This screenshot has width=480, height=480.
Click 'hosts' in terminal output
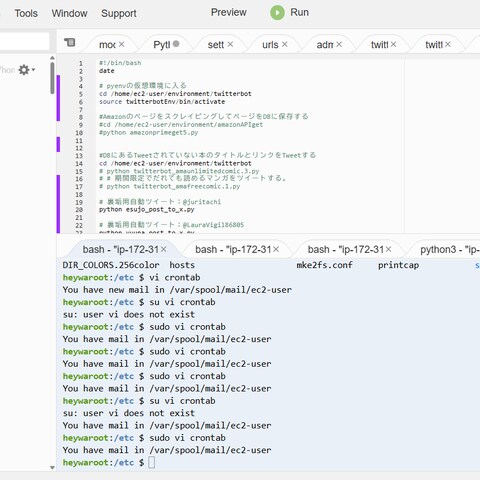click(x=182, y=265)
